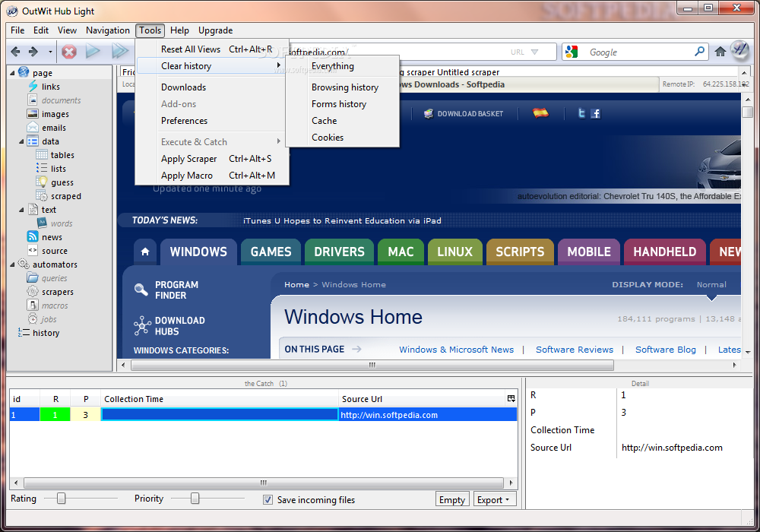Screen dimensions: 760x532
Task: Click Software Reviews link
Action: pyautogui.click(x=575, y=350)
